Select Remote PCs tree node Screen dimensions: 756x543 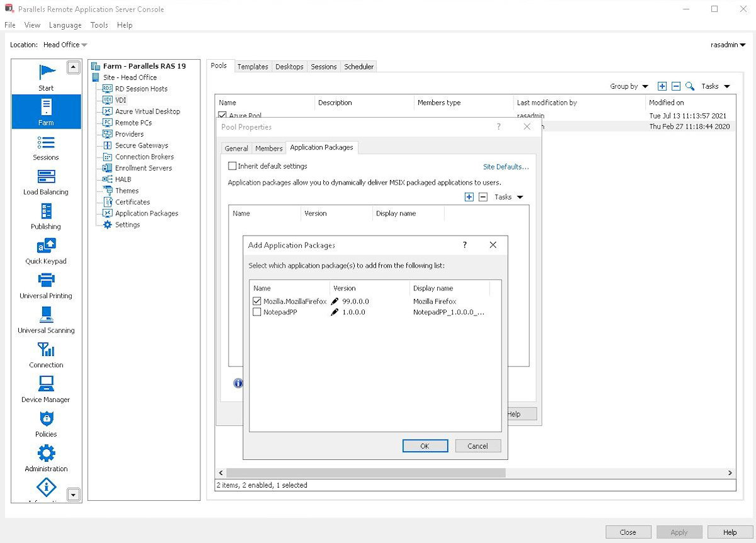click(x=132, y=123)
